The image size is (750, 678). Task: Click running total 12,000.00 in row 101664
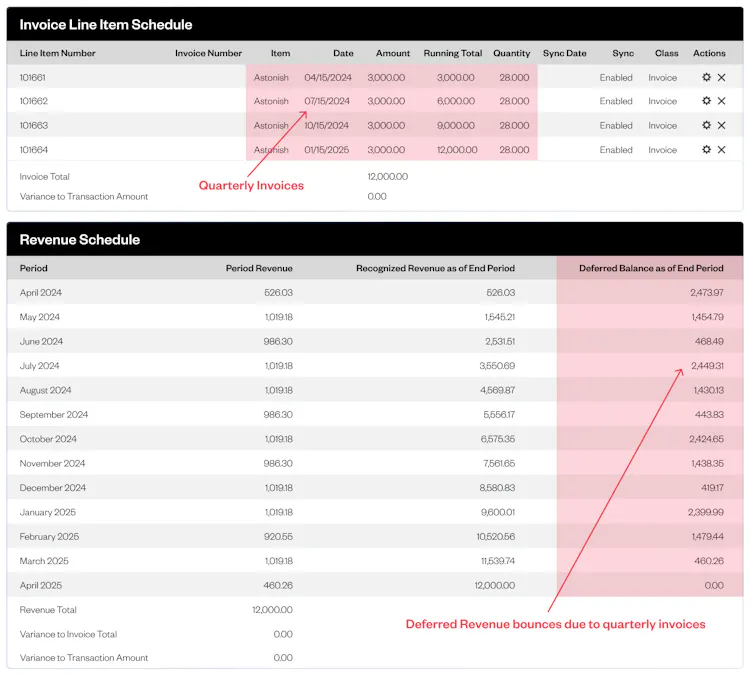[x=457, y=150]
